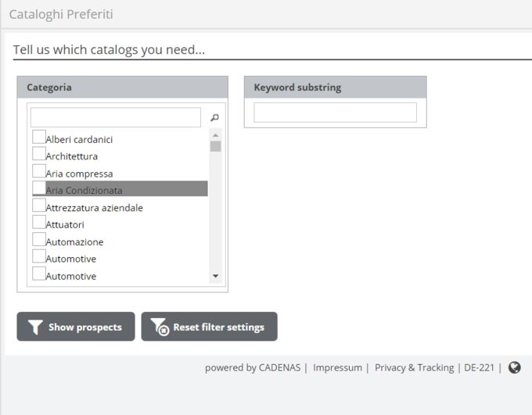The image size is (532, 415).
Task: Open the Privacy & Tracking link
Action: 414,367
